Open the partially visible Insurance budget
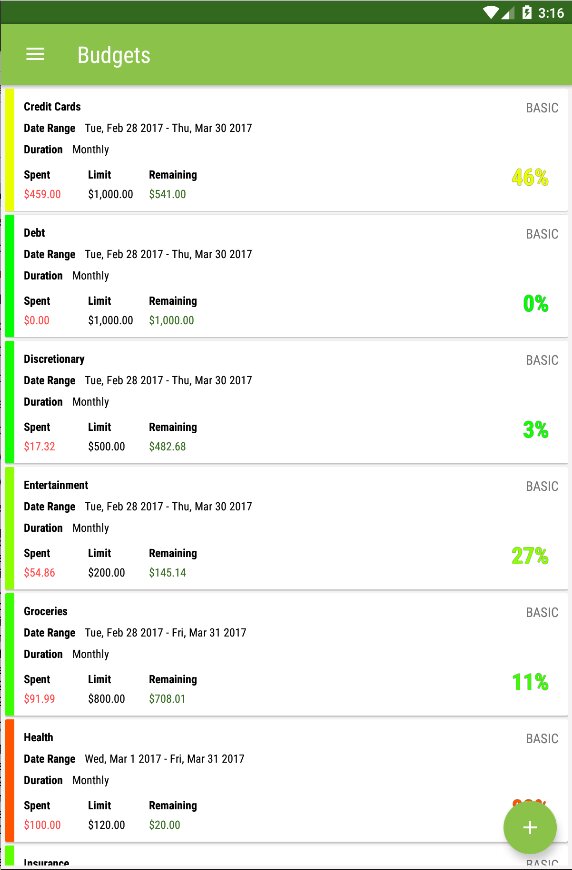 [x=286, y=858]
